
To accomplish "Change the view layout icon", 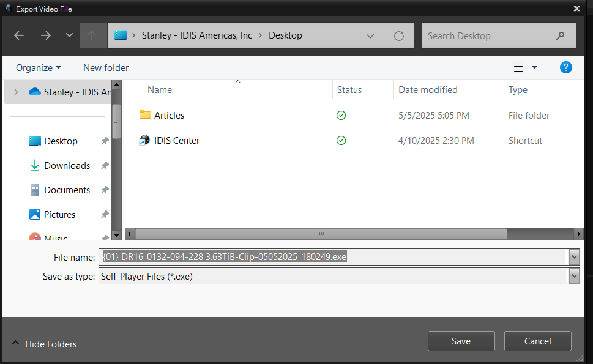I will click(x=518, y=68).
